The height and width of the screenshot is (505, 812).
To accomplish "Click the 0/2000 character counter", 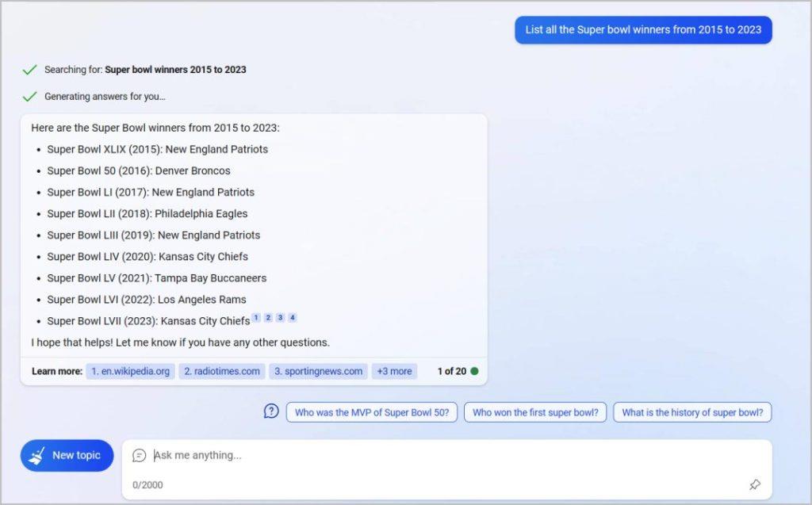I will (x=147, y=485).
